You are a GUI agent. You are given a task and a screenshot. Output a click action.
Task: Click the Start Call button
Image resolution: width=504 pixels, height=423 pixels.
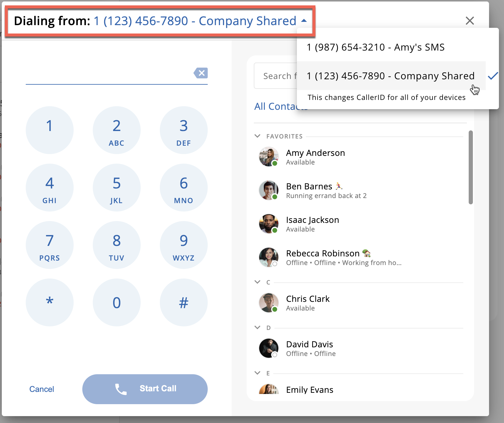(x=145, y=389)
